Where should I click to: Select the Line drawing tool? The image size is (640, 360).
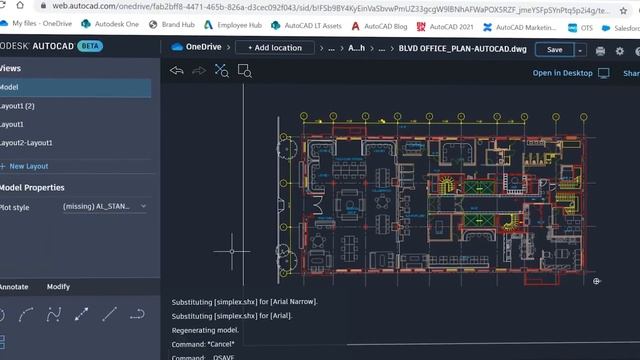[109, 314]
